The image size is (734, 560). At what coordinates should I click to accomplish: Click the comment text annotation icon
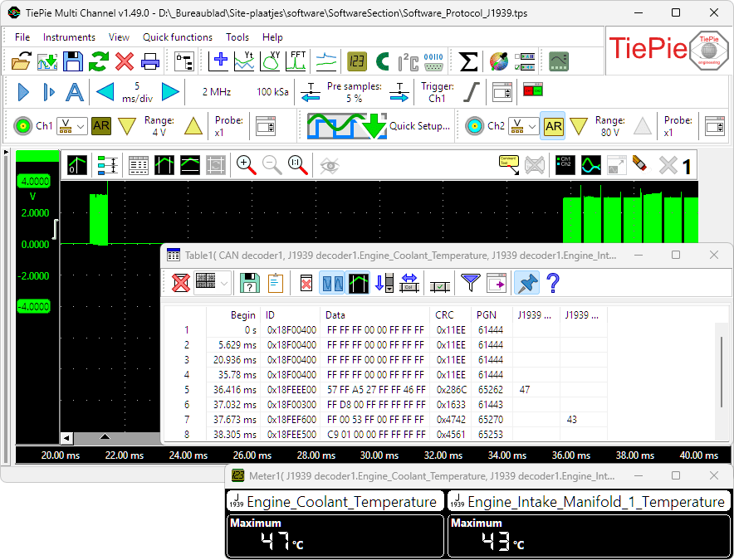click(x=509, y=165)
